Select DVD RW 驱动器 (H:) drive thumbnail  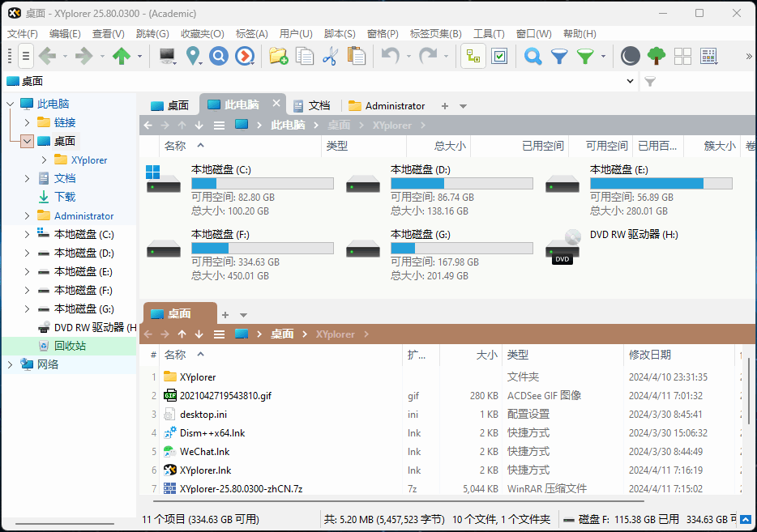coord(563,248)
